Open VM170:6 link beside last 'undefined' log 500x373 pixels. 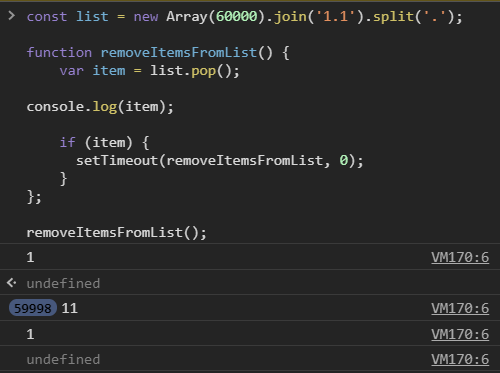point(460,359)
